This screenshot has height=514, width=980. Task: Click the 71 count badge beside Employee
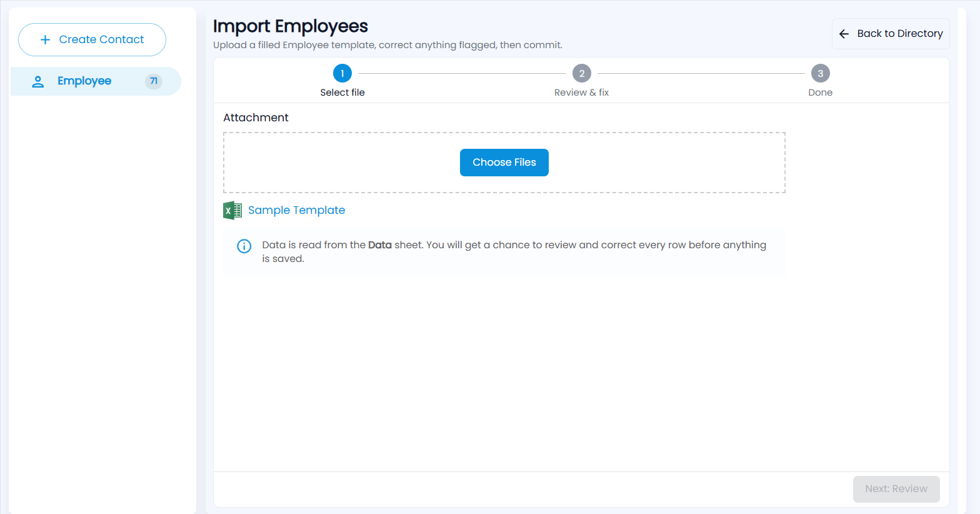pyautogui.click(x=154, y=81)
